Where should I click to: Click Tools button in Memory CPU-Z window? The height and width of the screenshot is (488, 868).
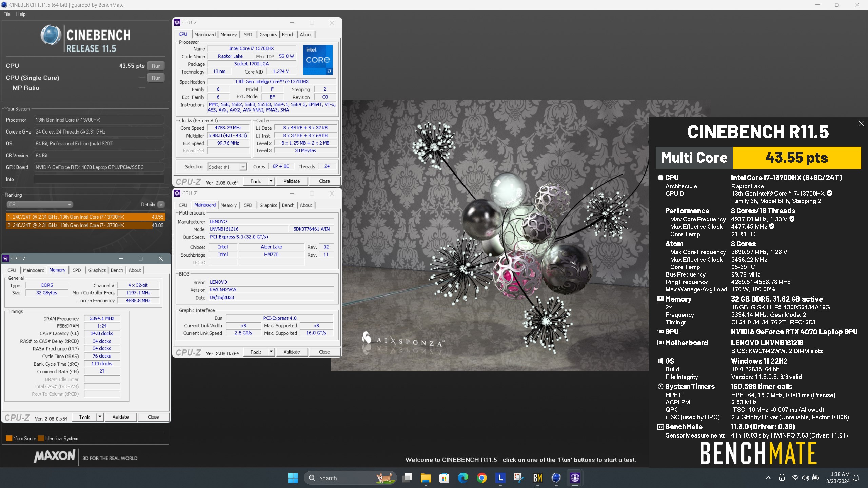(x=85, y=417)
